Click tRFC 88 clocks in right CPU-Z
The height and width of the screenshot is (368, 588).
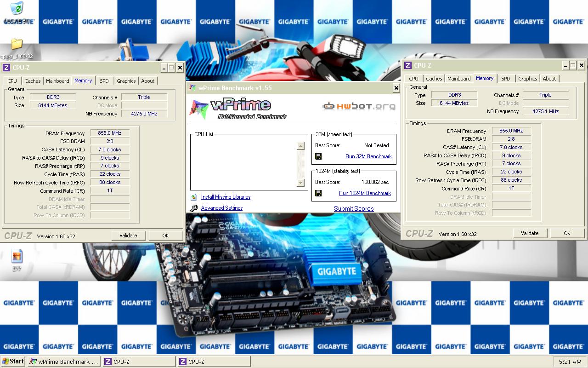click(x=511, y=180)
